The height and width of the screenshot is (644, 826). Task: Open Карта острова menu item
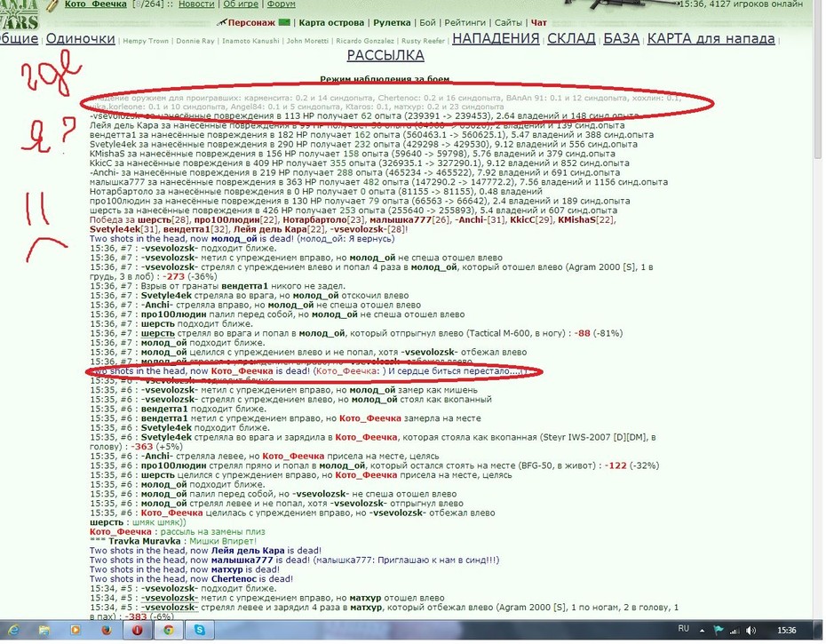point(331,23)
